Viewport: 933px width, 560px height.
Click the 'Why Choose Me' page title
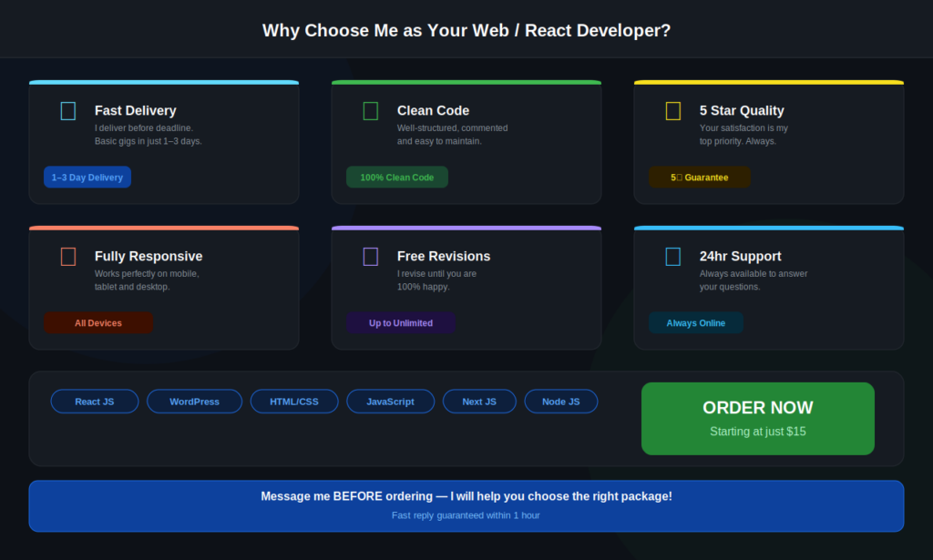[466, 31]
